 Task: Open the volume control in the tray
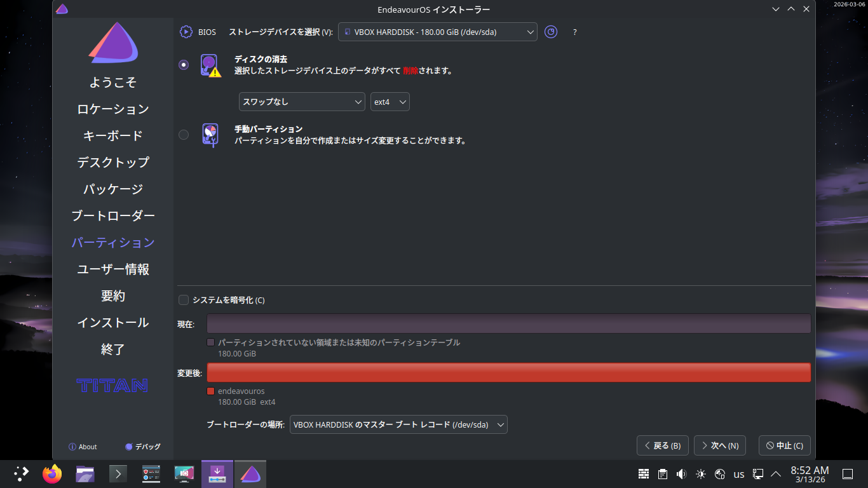tap(682, 474)
